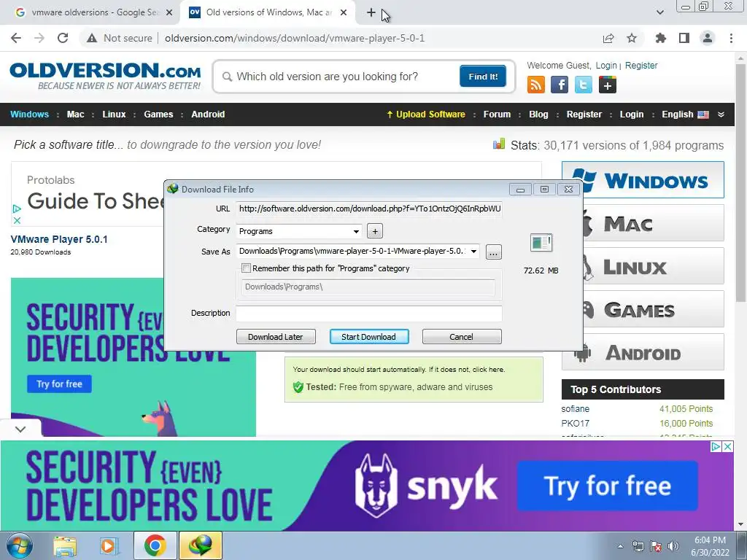The width and height of the screenshot is (747, 560).
Task: Click the Find It! search button
Action: [x=483, y=76]
